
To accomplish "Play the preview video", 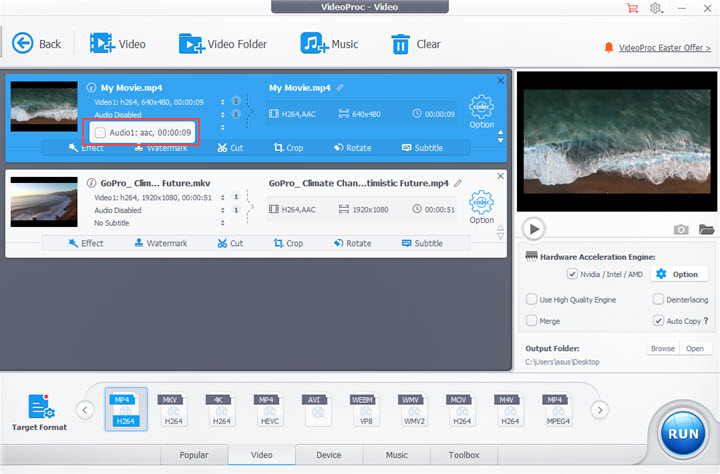I will pos(534,229).
